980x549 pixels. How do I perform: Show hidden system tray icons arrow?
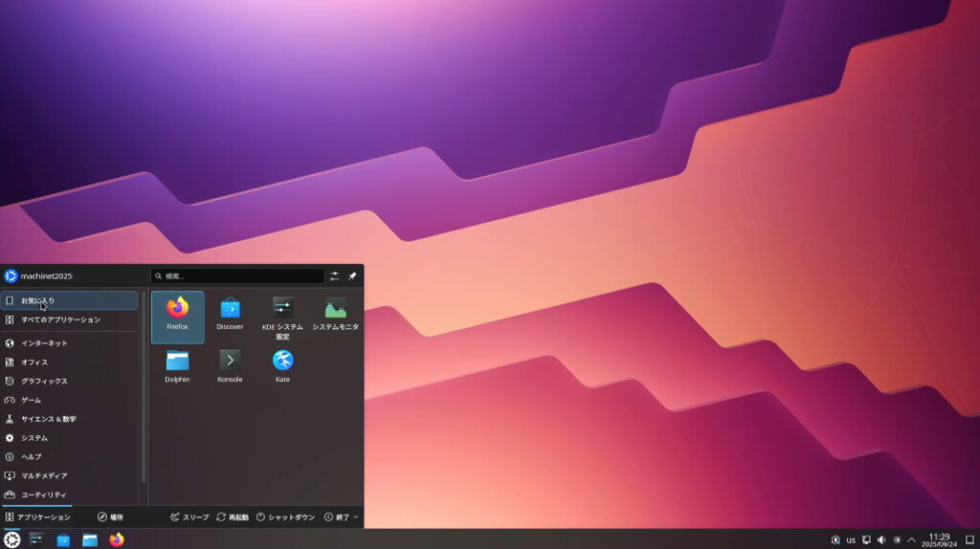911,540
